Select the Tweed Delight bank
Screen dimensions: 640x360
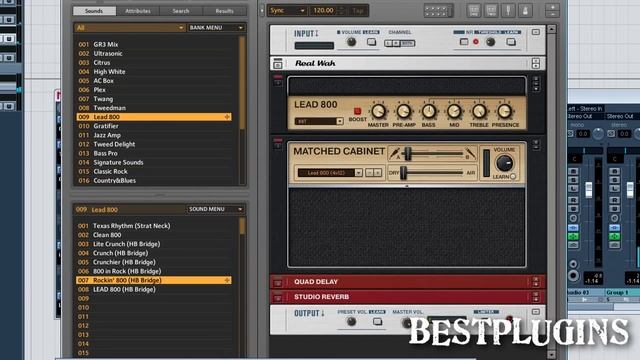(154, 144)
